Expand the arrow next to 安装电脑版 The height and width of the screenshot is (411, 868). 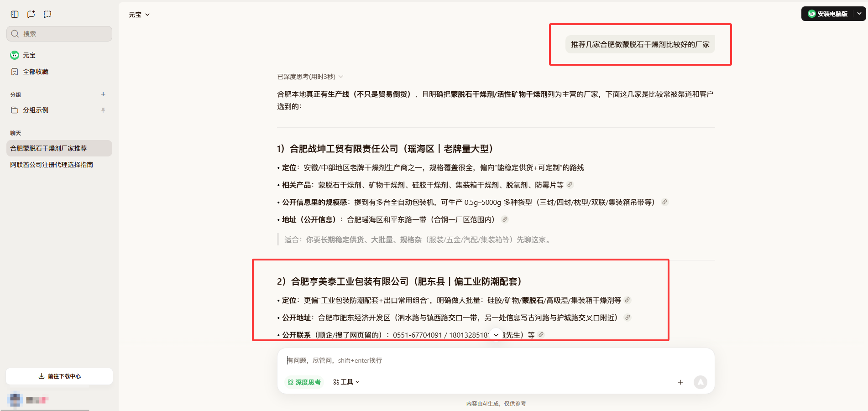[859, 14]
